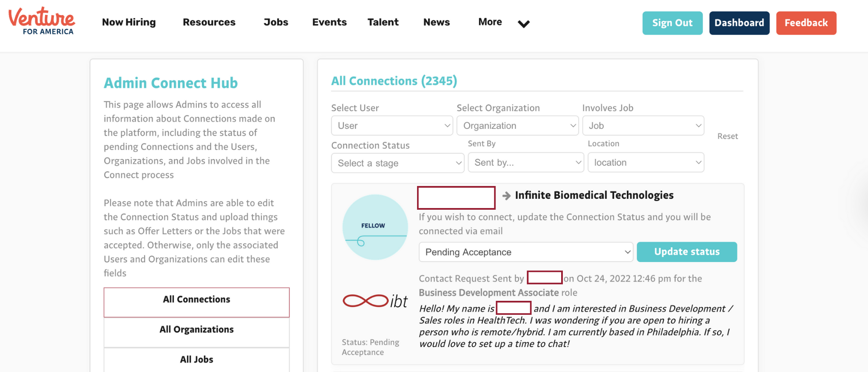The width and height of the screenshot is (868, 372).
Task: Navigate to Events page
Action: (x=329, y=22)
